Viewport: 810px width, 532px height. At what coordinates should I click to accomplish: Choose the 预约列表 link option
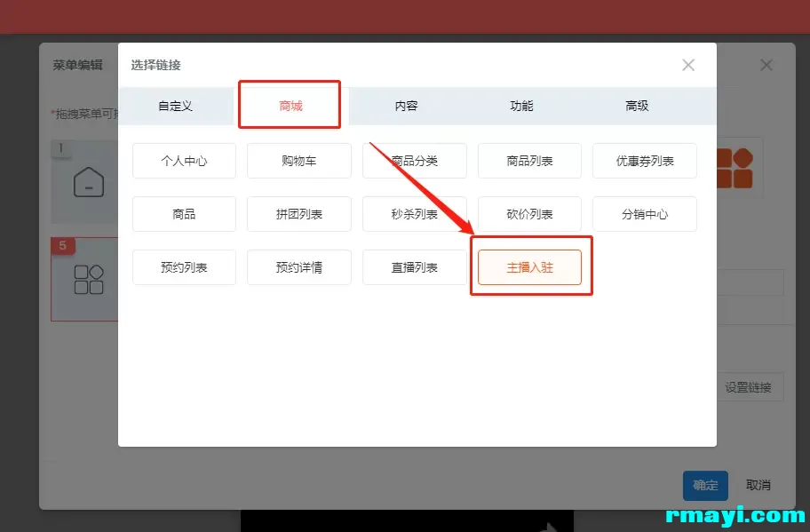[184, 267]
